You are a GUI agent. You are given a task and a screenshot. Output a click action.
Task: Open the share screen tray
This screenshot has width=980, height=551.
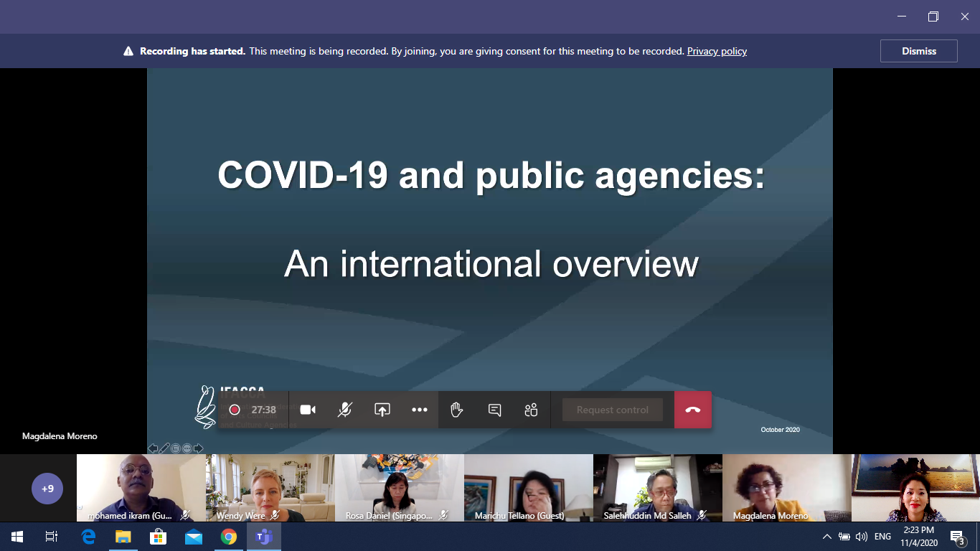pyautogui.click(x=382, y=410)
